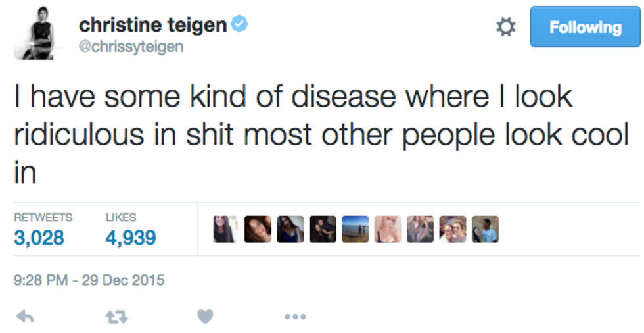
Task: Click the reply arrow icon
Action: [x=25, y=317]
